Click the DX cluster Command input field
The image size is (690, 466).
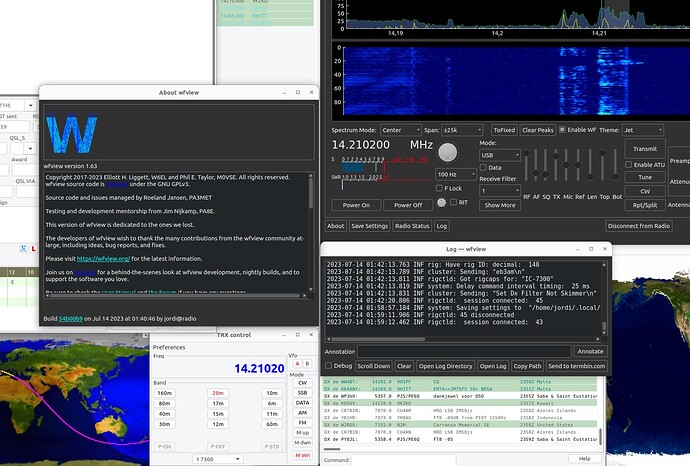403,460
